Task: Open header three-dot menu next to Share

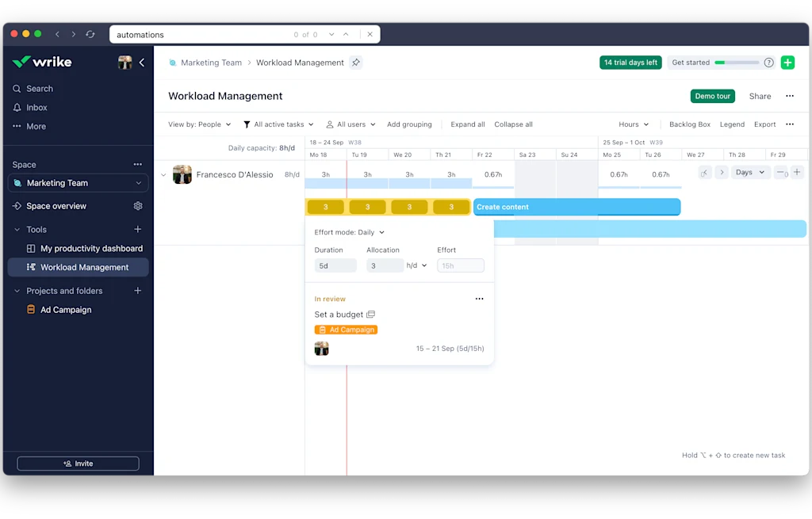Action: pyautogui.click(x=790, y=96)
